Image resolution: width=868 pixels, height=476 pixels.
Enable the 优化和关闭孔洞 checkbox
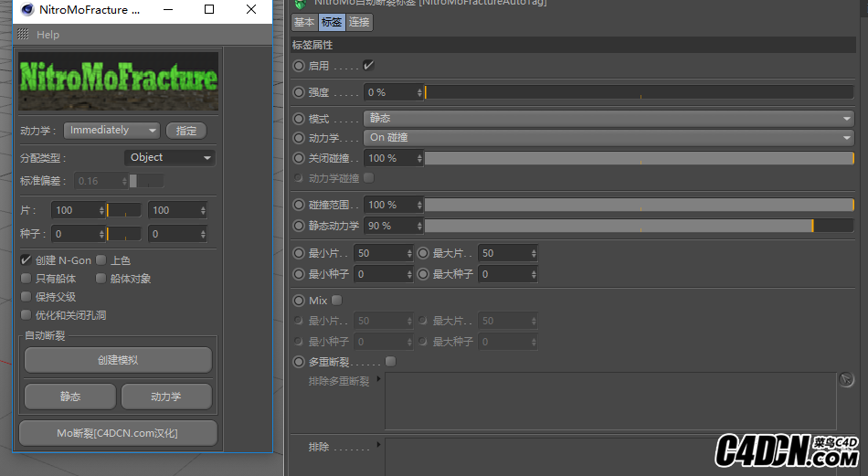26,315
